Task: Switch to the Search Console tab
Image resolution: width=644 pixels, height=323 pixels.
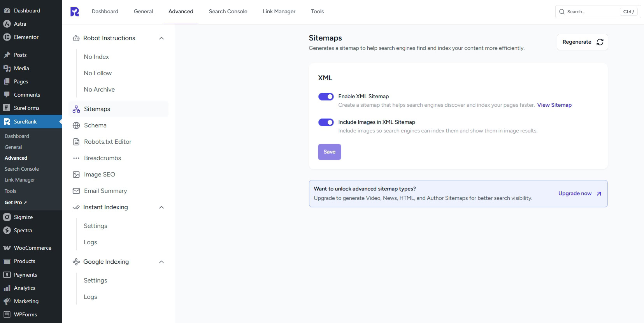Action: (x=228, y=12)
